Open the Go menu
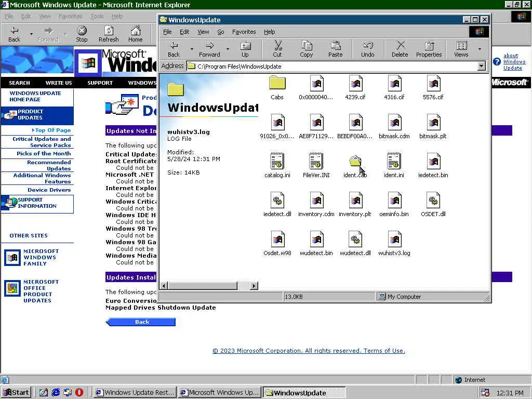 click(220, 32)
